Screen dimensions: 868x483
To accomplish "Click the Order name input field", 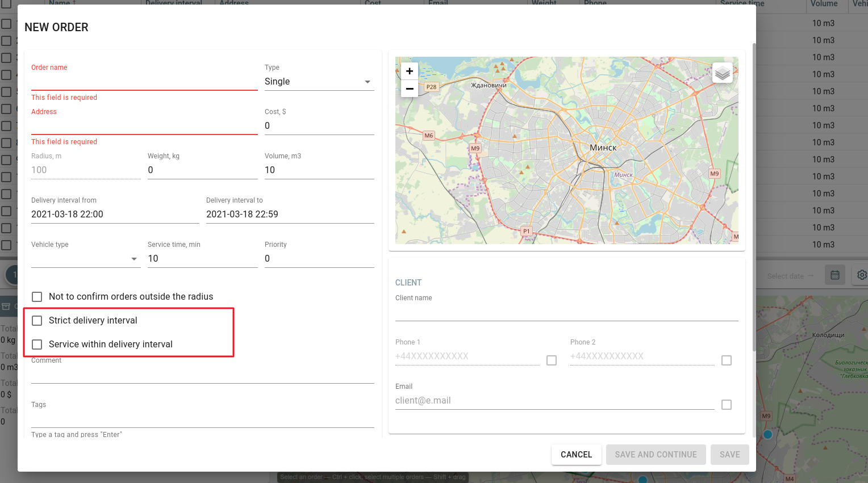I will pyautogui.click(x=144, y=82).
